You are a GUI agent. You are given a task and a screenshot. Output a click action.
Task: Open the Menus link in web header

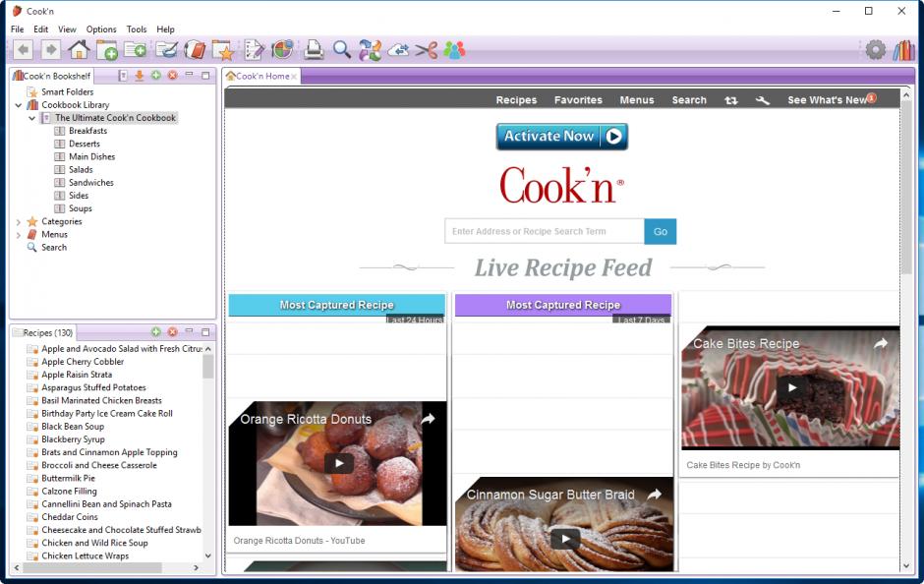[636, 100]
